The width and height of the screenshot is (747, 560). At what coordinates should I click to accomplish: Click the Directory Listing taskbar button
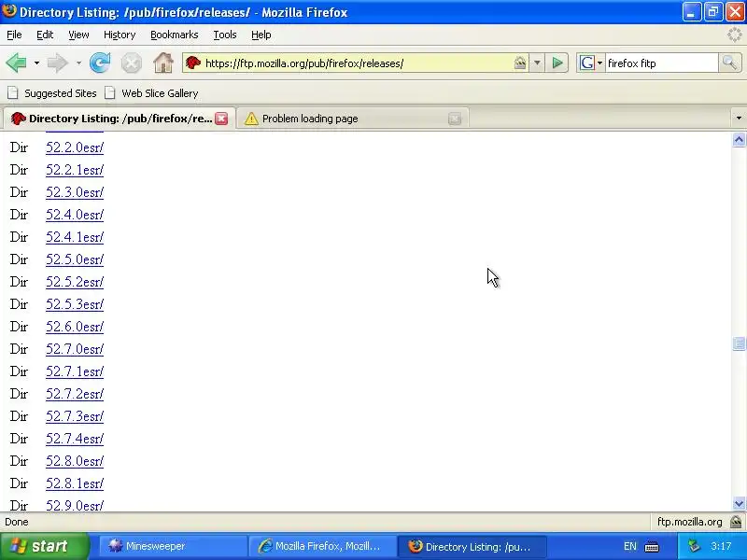click(x=472, y=546)
